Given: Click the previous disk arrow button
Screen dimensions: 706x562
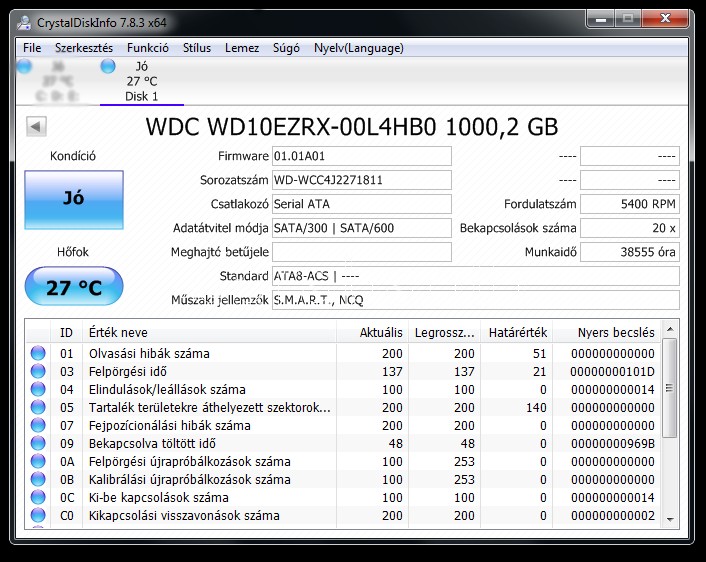Looking at the screenshot, I should [x=36, y=127].
